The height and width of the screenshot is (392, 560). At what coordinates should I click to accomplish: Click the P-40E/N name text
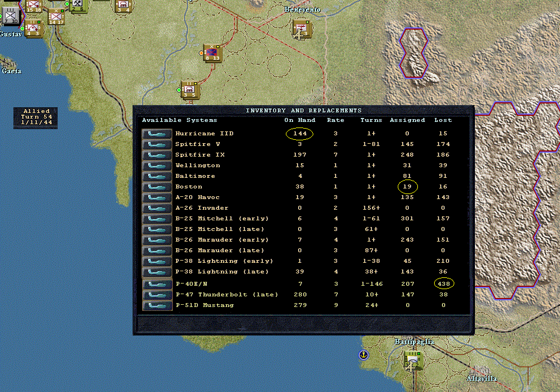pyautogui.click(x=191, y=284)
